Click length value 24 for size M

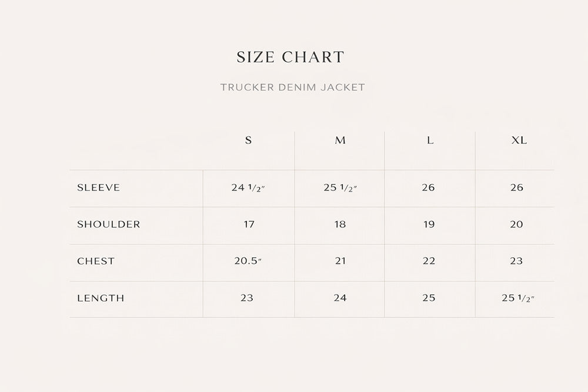click(x=340, y=298)
